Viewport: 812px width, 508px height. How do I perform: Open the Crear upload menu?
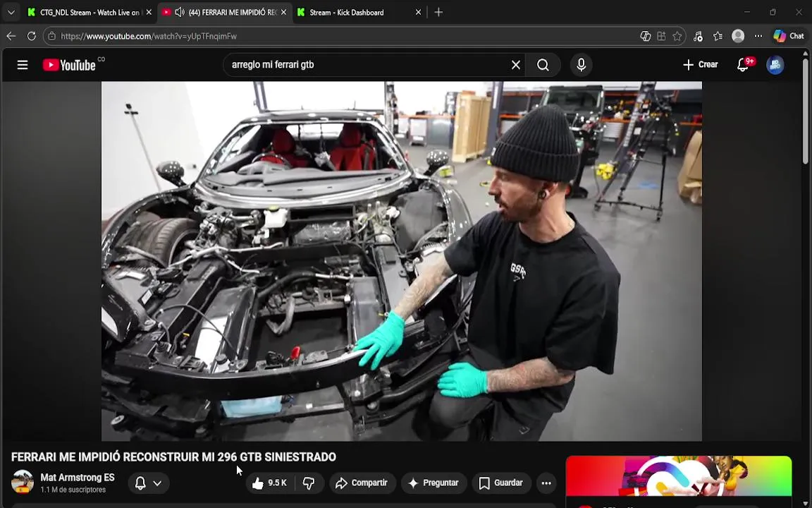[700, 65]
